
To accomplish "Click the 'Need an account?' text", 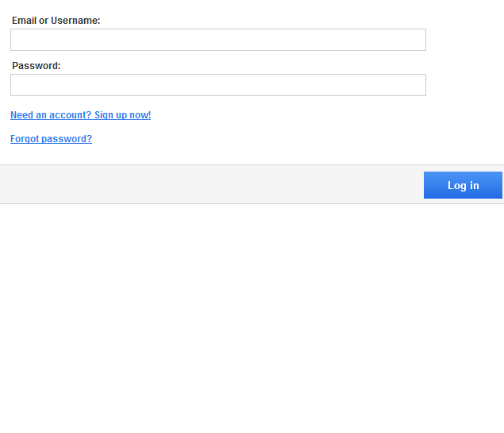I will pyautogui.click(x=50, y=115).
